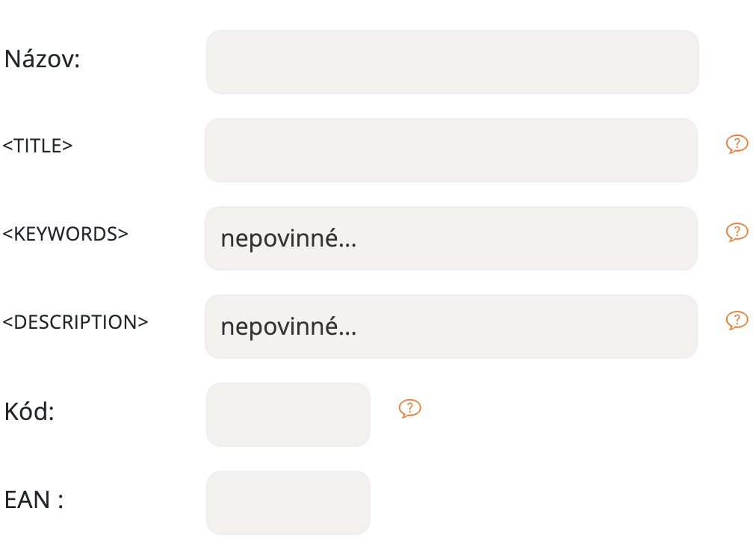Click the nepovinné keywords field
This screenshot has height=544, width=756.
[451, 238]
